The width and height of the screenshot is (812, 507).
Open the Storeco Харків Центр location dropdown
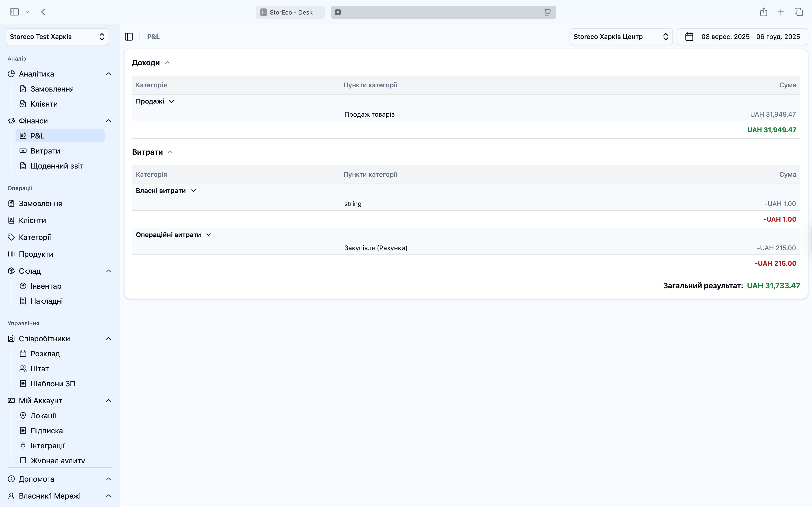click(x=621, y=37)
